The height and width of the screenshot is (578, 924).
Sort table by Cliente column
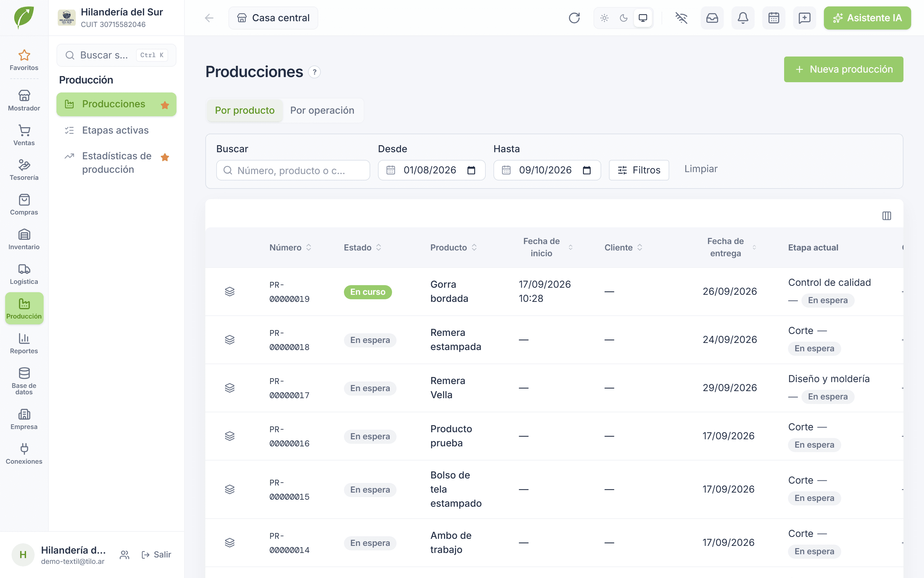click(623, 247)
